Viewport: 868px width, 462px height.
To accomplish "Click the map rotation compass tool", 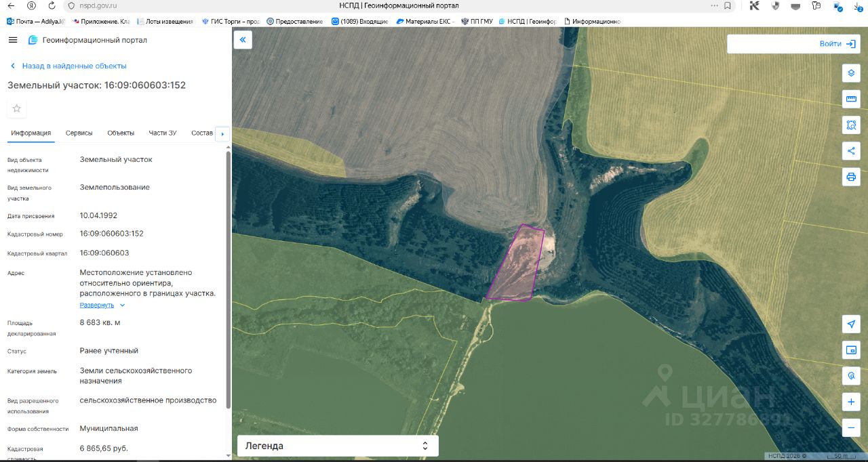I will click(x=851, y=376).
